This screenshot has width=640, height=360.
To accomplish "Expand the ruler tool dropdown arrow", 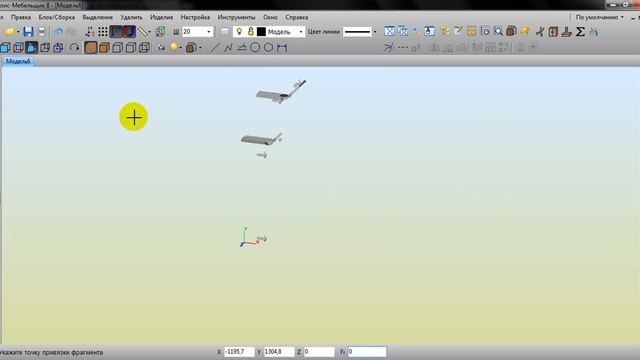I will pyautogui.click(x=149, y=32).
